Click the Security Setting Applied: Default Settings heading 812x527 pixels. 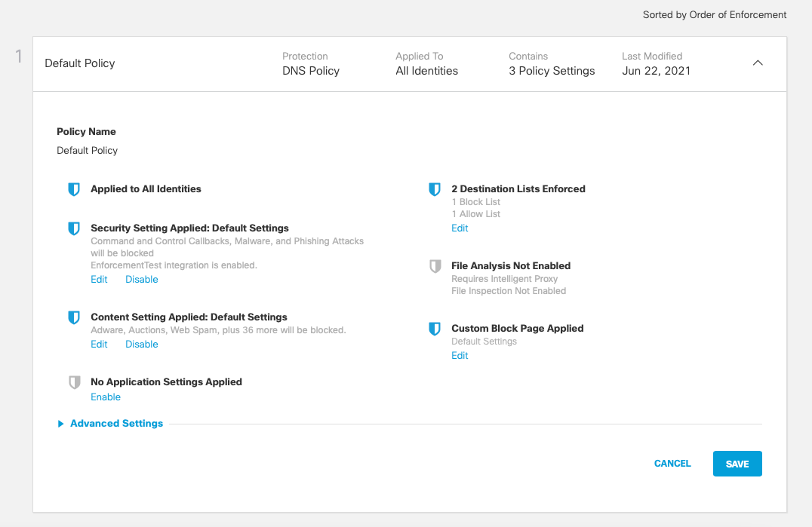[189, 228]
